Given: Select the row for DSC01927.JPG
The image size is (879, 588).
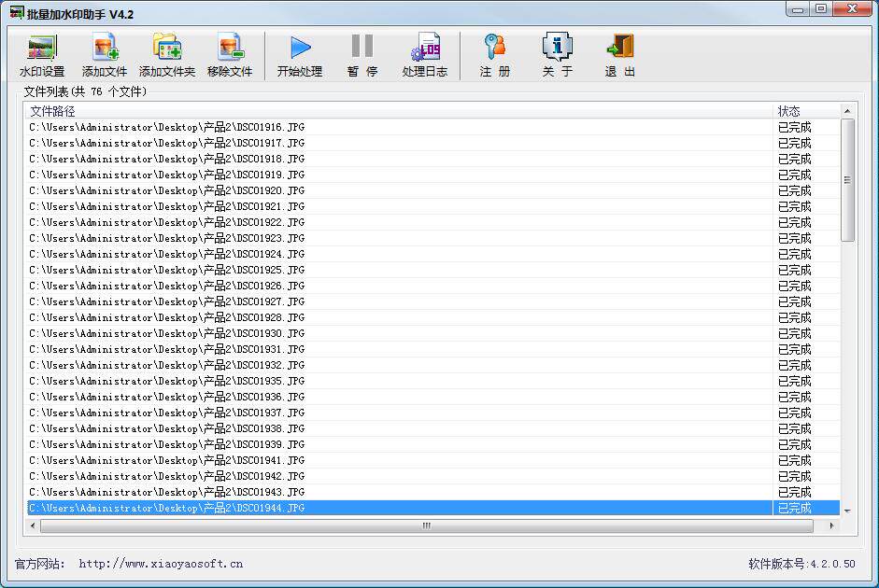Looking at the screenshot, I should [433, 301].
